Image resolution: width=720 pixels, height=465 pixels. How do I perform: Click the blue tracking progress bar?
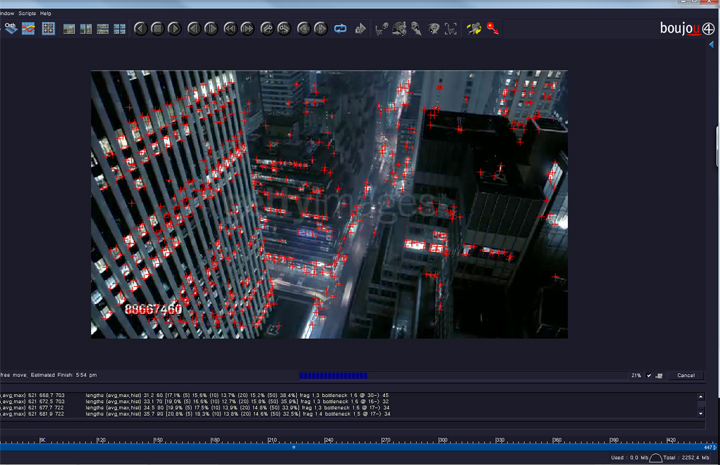[x=333, y=375]
